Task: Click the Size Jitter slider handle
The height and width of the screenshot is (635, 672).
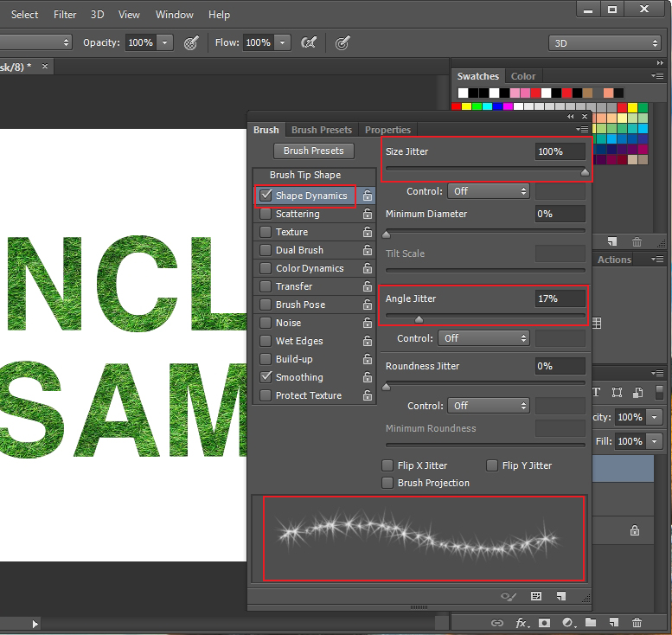Action: point(585,172)
